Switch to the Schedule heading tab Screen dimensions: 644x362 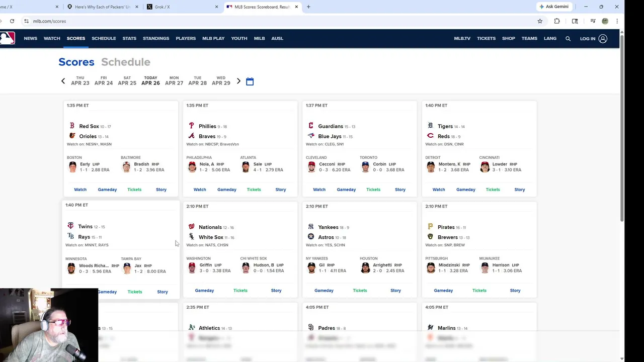point(126,62)
